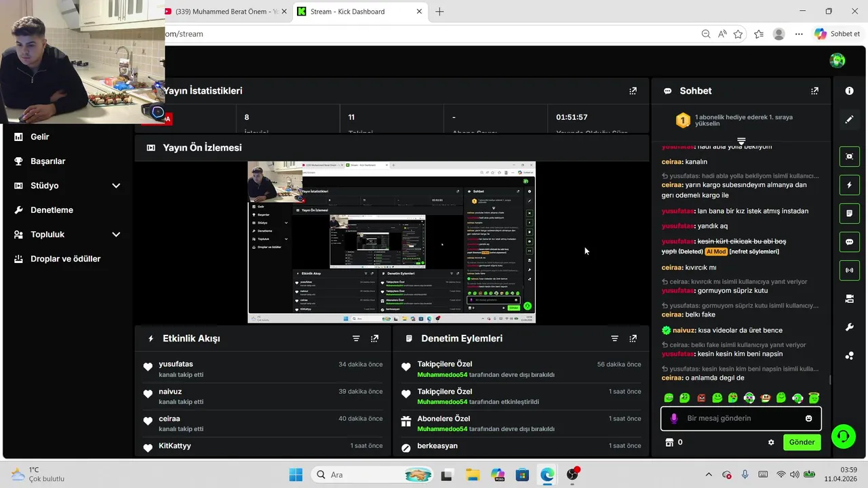Viewport: 868px width, 488px height.
Task: Open the browser three-dot settings menu
Action: pyautogui.click(x=799, y=34)
